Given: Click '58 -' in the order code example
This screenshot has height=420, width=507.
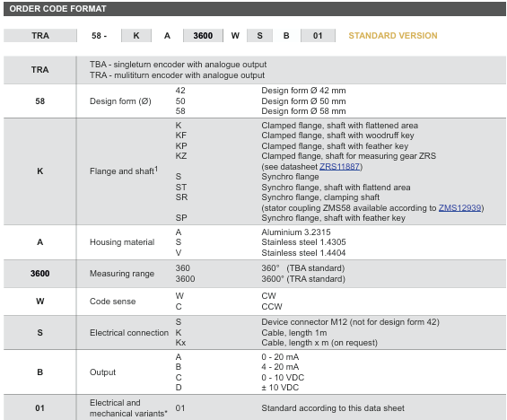Looking at the screenshot, I should tap(99, 36).
